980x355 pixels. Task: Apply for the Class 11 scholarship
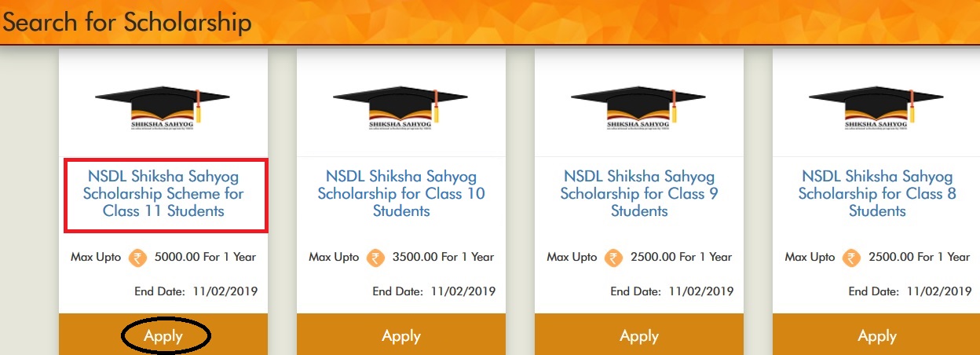point(163,336)
